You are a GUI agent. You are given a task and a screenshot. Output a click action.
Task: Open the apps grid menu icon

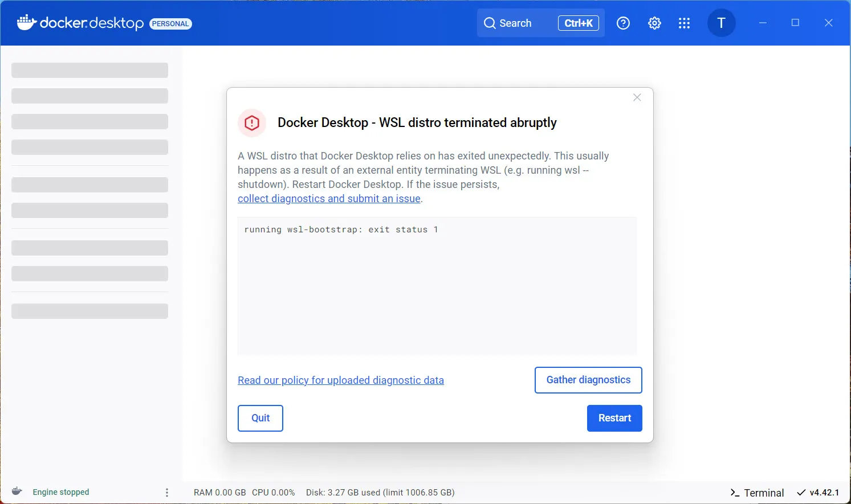pyautogui.click(x=684, y=23)
